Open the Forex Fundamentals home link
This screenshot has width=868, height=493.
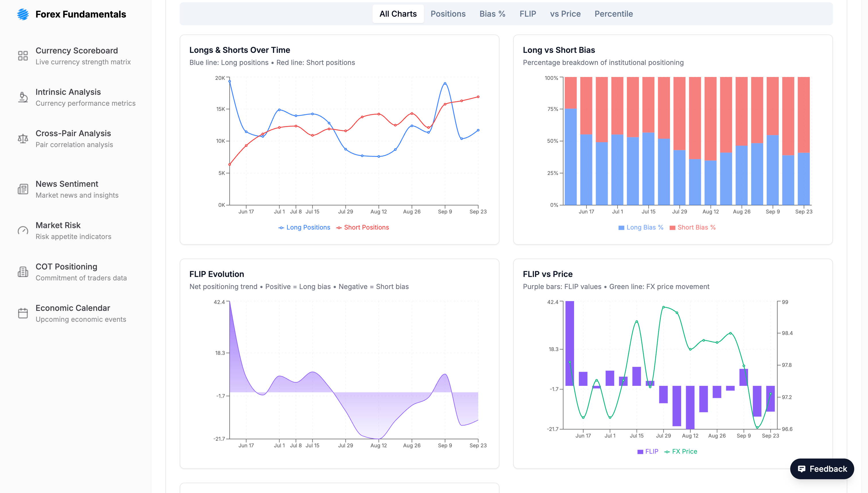pos(80,14)
